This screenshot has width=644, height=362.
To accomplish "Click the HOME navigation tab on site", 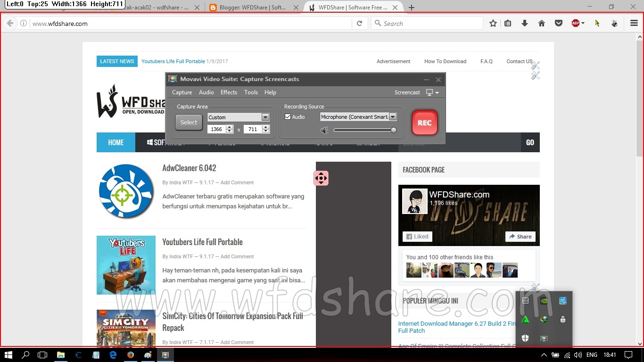I will tap(116, 142).
